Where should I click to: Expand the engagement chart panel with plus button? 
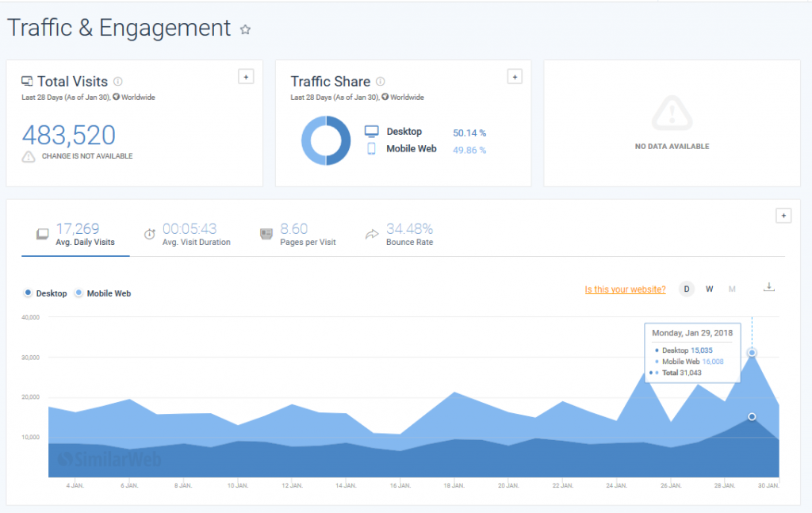pyautogui.click(x=783, y=216)
